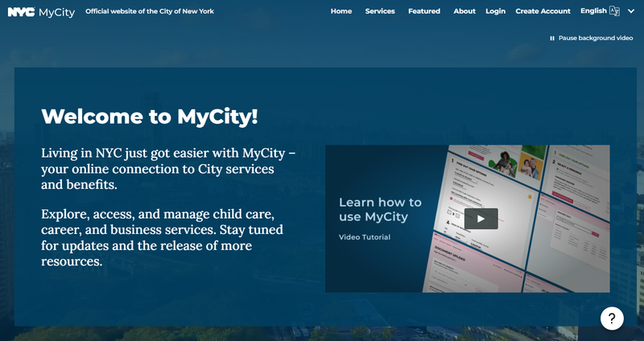
Task: Click the pause icon for background video
Action: click(x=552, y=38)
